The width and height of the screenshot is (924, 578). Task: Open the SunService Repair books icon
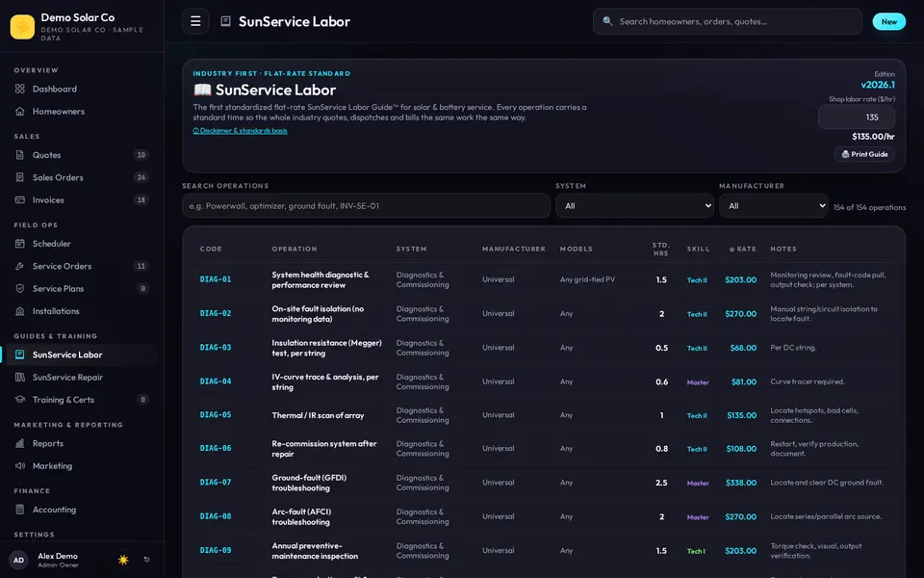coord(20,377)
